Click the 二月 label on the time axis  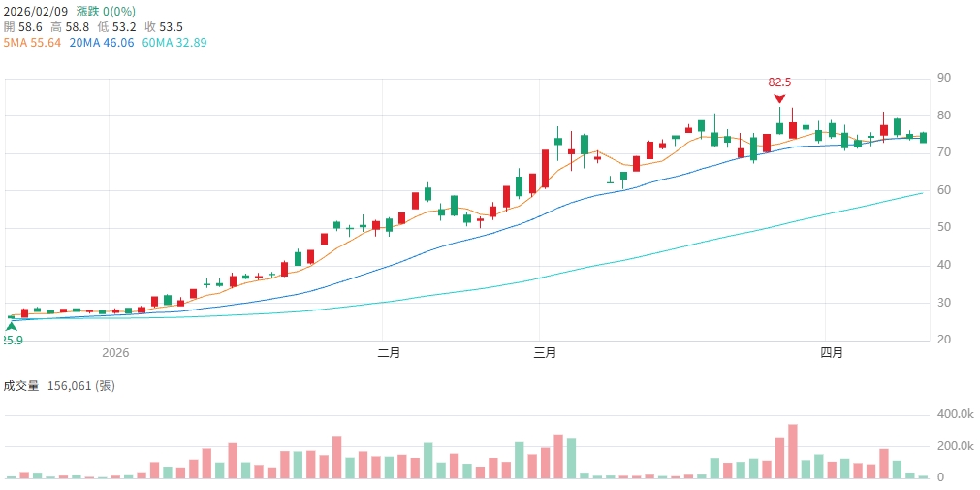[389, 352]
